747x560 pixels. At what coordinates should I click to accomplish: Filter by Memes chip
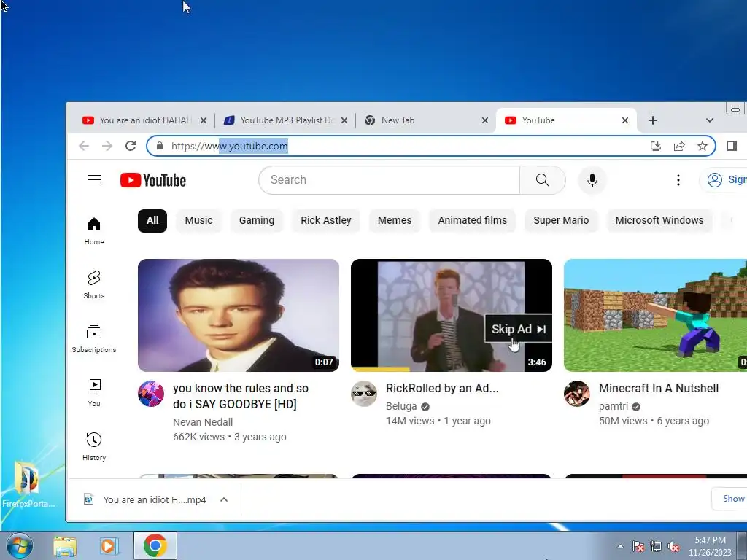395,220
